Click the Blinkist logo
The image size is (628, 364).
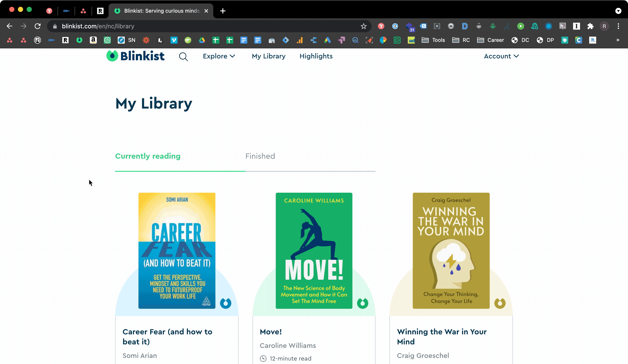tap(135, 56)
